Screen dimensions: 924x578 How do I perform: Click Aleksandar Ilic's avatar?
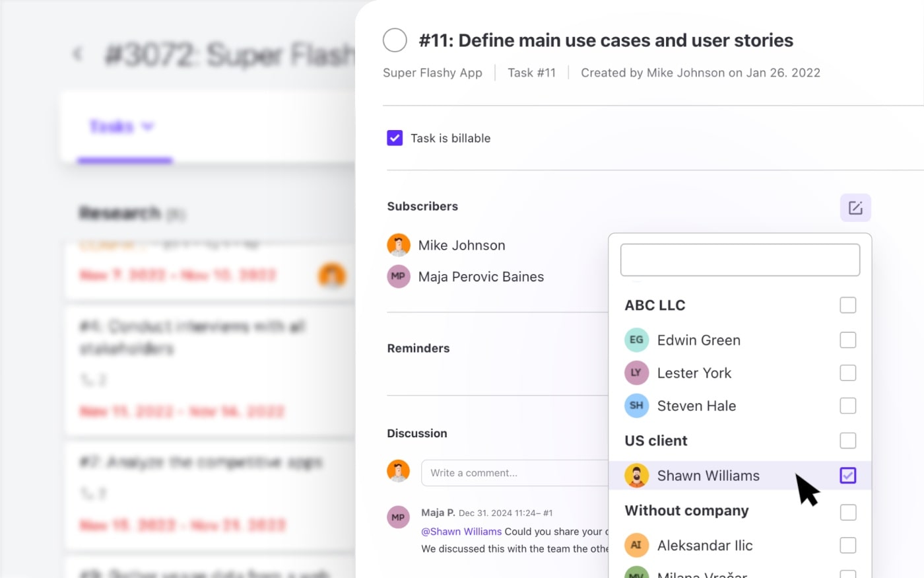click(636, 545)
